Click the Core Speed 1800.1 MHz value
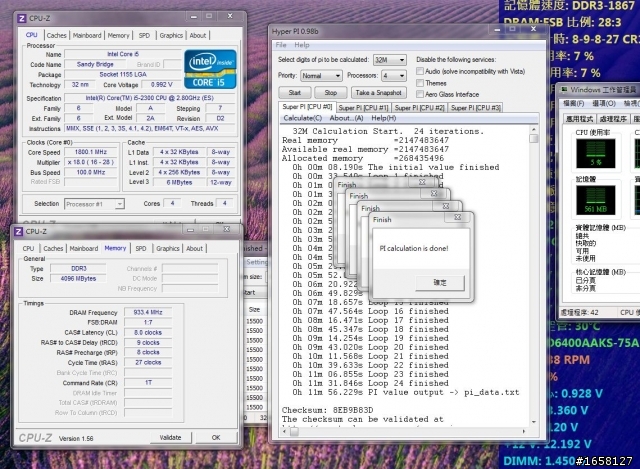The width and height of the screenshot is (640, 469). tap(91, 152)
